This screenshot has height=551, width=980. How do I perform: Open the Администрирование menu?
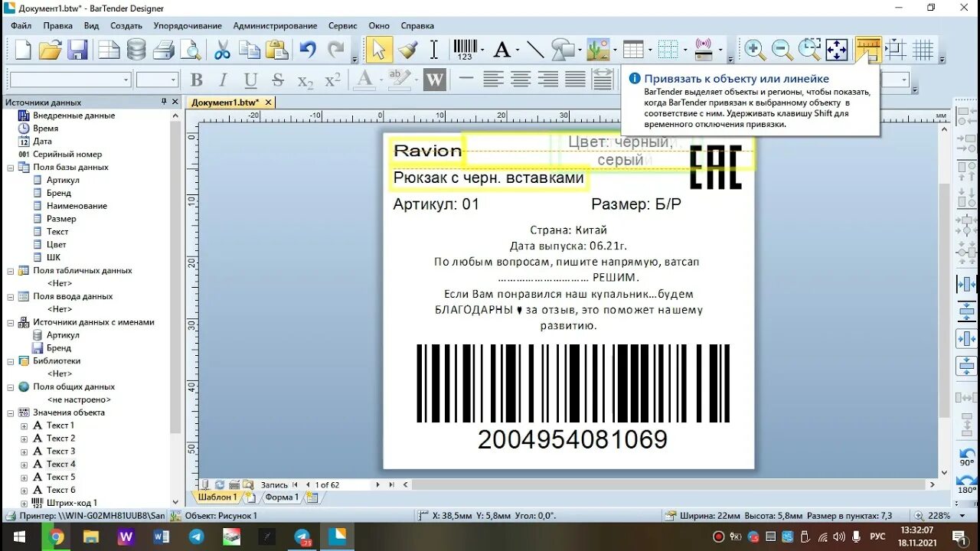pyautogui.click(x=275, y=25)
